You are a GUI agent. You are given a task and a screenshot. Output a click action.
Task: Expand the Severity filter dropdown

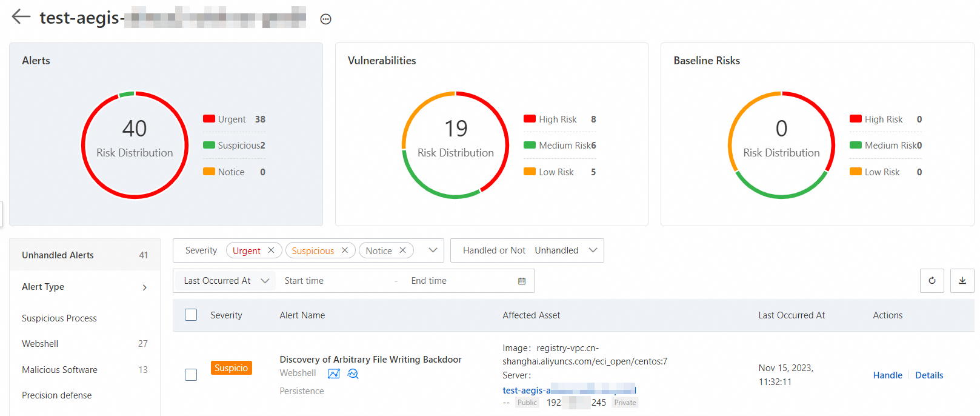pos(433,250)
